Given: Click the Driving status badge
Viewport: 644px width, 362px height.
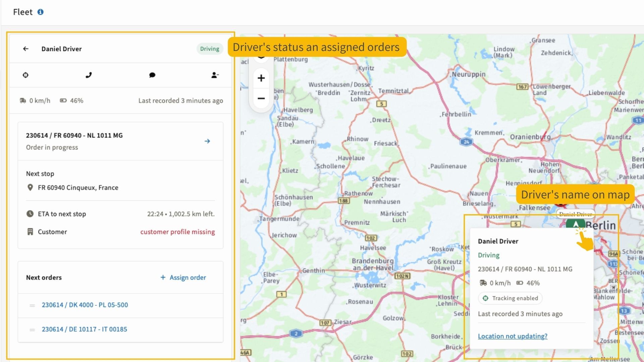Looking at the screenshot, I should pos(210,49).
